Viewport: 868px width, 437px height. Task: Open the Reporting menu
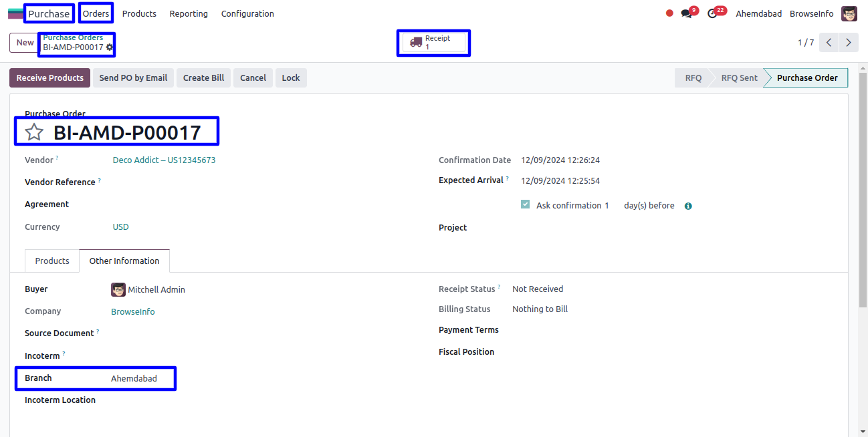click(x=189, y=13)
